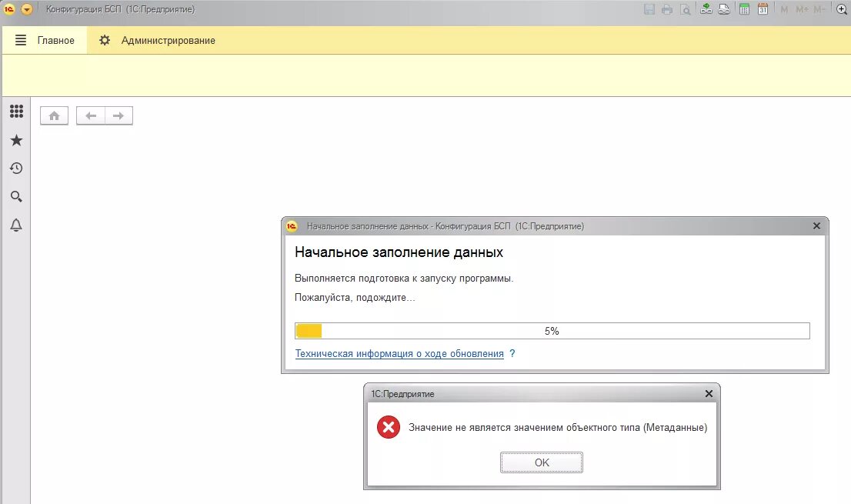Click text Пожалуйста, подождите…
Screen dimensions: 851x504
355,297
